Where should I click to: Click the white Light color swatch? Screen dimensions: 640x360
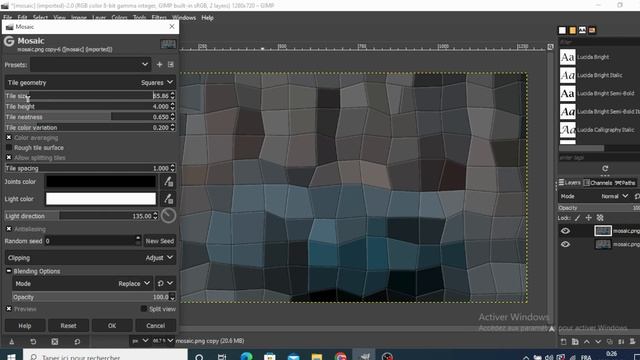click(x=101, y=199)
